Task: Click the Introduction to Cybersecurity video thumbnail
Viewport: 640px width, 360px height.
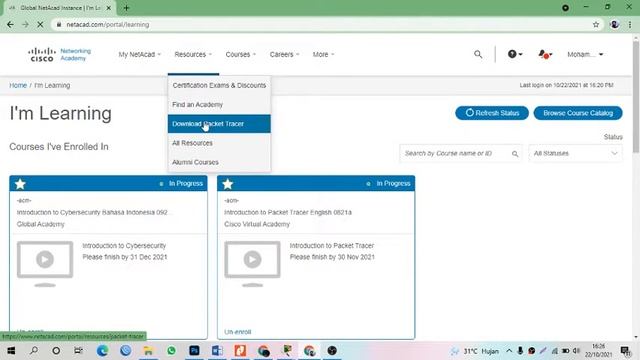Action: click(x=45, y=263)
